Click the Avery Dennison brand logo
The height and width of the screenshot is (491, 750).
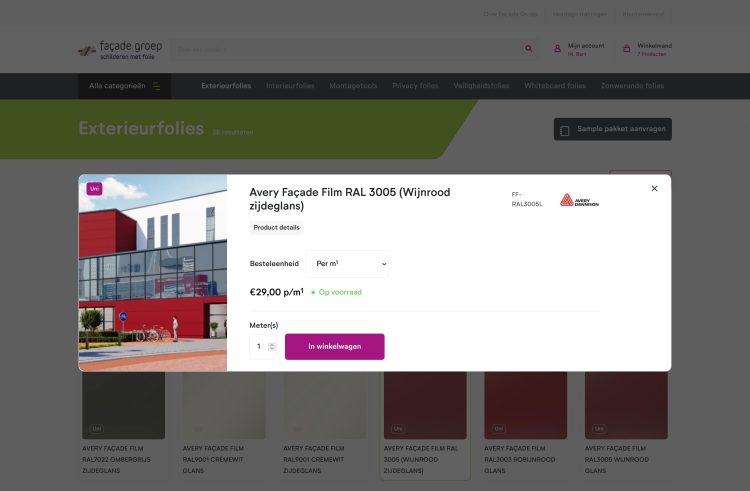[579, 200]
